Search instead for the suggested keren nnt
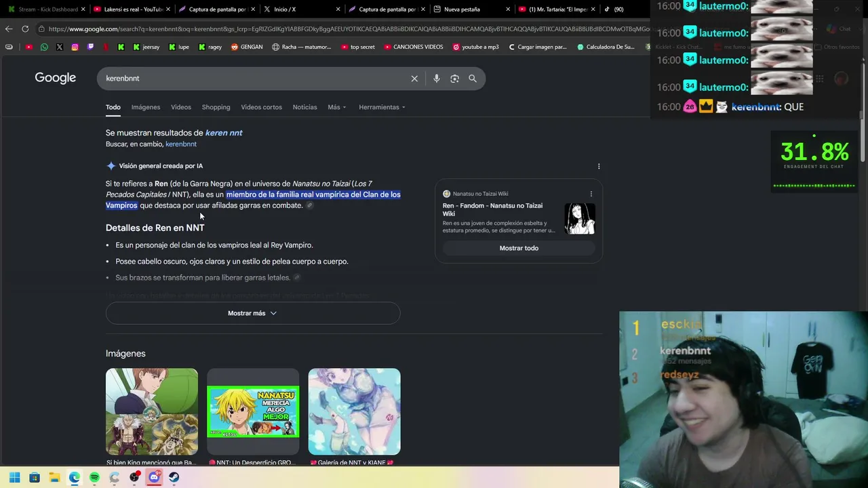The height and width of the screenshot is (488, 868). [x=224, y=133]
